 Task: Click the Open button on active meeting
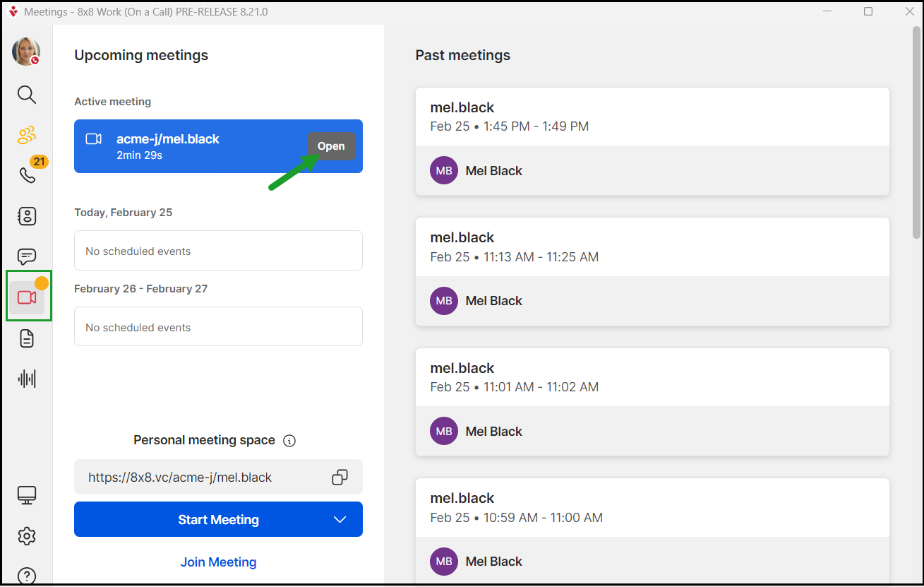click(x=331, y=146)
